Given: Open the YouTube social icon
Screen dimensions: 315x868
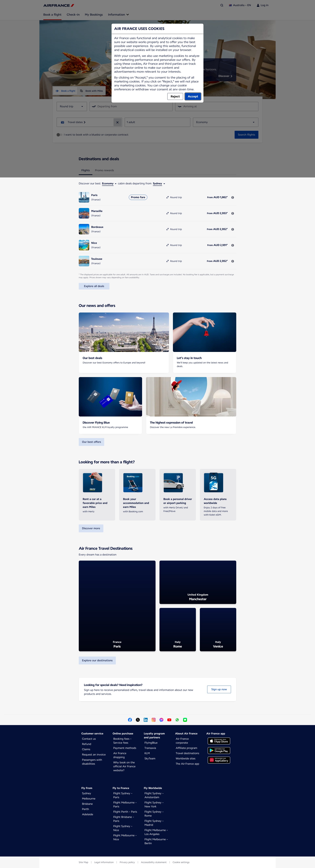Looking at the screenshot, I should coord(169,720).
